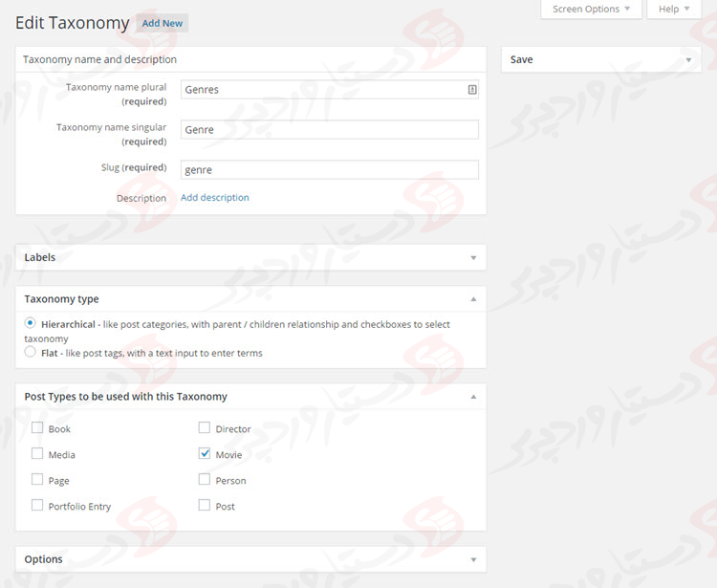Click the Taxonomy name and description heading
Image resolution: width=717 pixels, height=588 pixels.
(x=99, y=59)
